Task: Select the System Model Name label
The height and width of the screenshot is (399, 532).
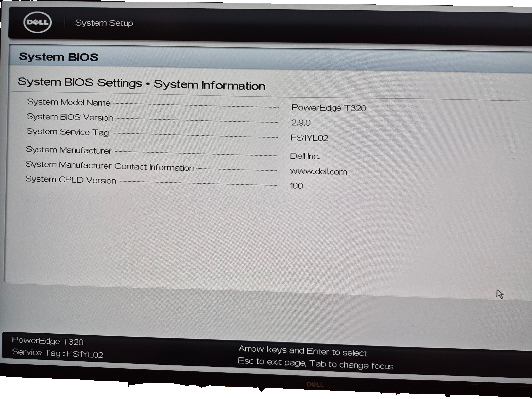Action: [x=68, y=102]
